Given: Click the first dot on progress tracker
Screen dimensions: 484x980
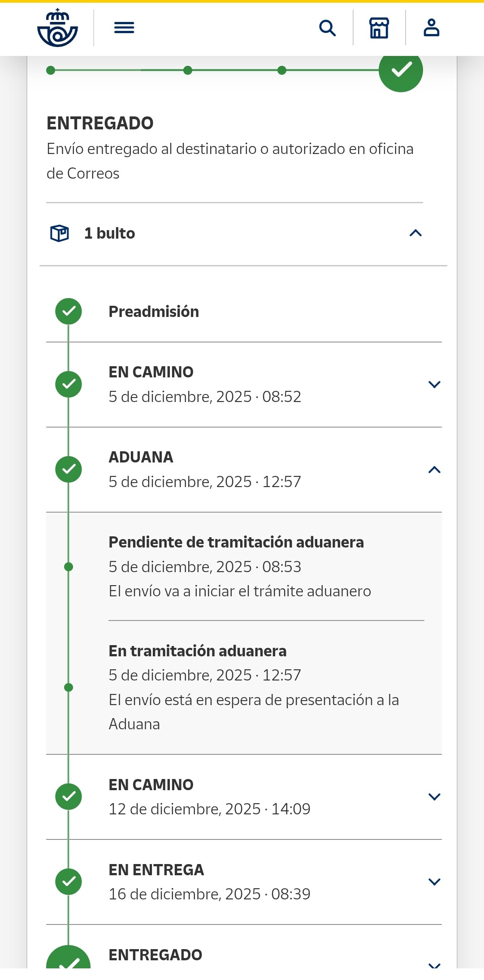Looking at the screenshot, I should tap(51, 70).
